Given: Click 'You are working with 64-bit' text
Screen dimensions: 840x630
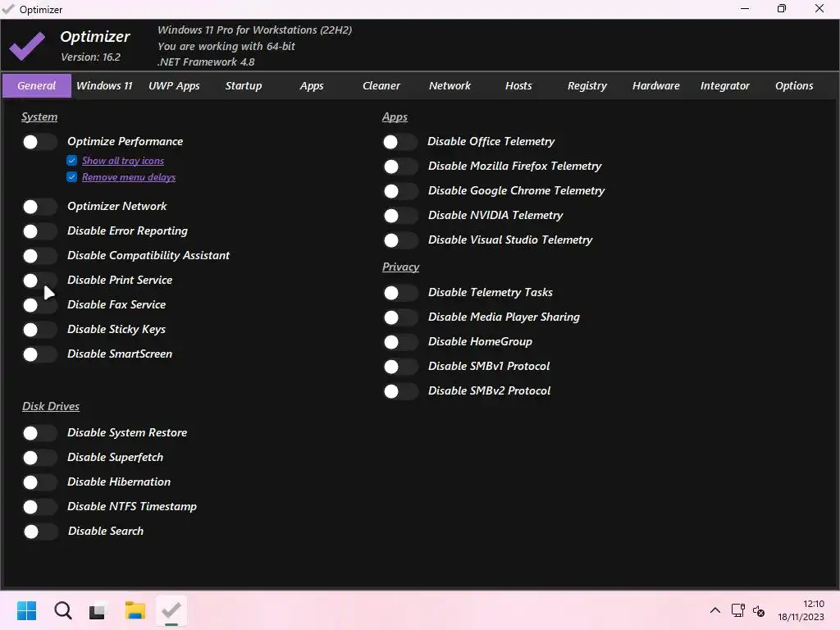Looking at the screenshot, I should [x=226, y=46].
